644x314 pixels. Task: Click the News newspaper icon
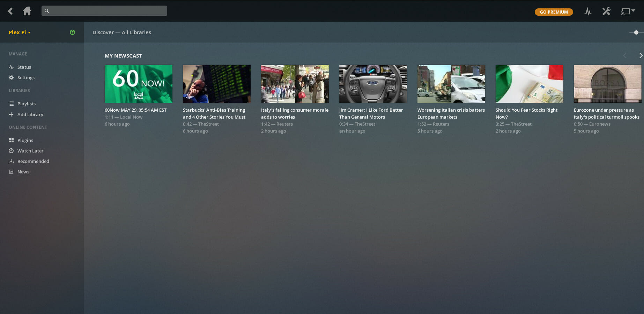[11, 172]
